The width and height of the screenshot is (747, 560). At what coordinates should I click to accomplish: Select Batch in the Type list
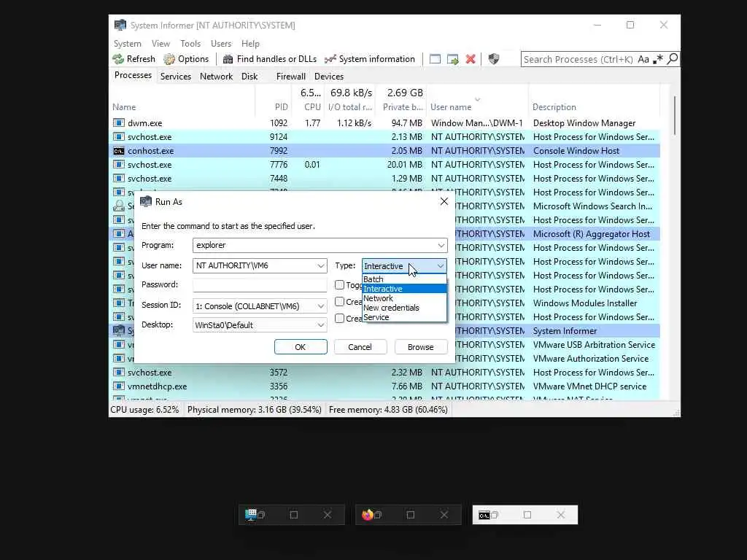404,279
